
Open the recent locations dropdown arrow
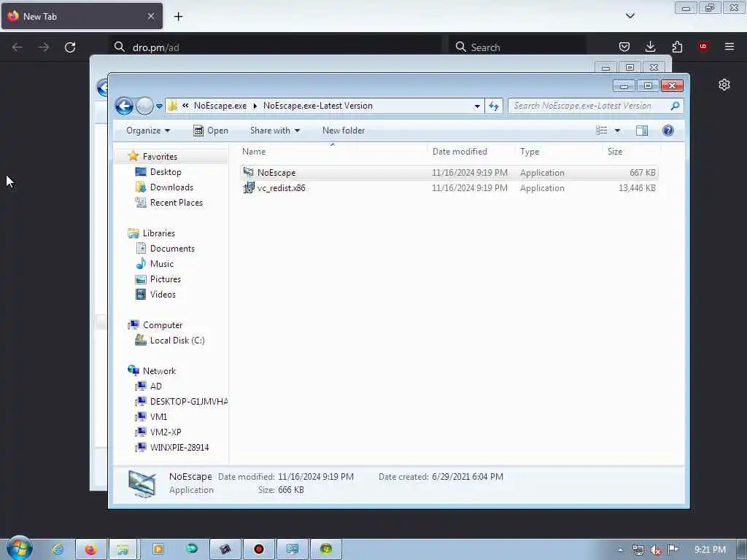(159, 106)
